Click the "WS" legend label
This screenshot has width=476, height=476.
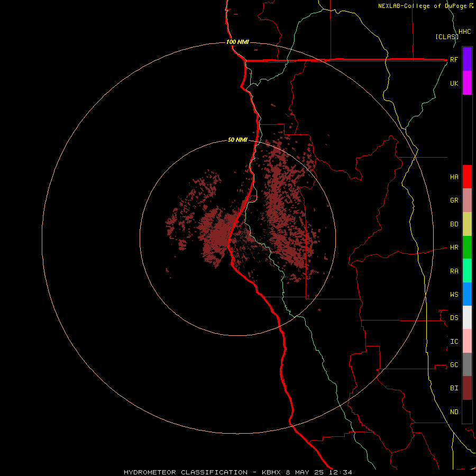[x=454, y=295]
